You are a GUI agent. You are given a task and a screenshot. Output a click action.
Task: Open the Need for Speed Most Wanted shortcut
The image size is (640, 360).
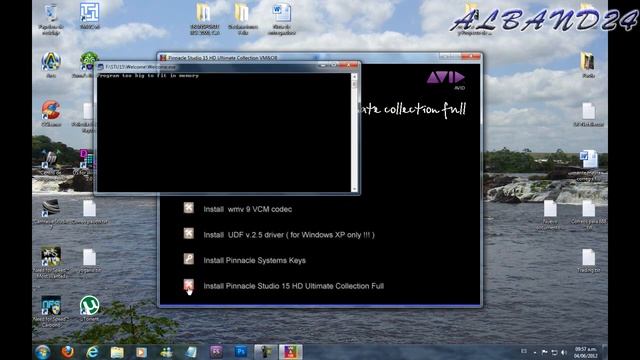(x=51, y=262)
